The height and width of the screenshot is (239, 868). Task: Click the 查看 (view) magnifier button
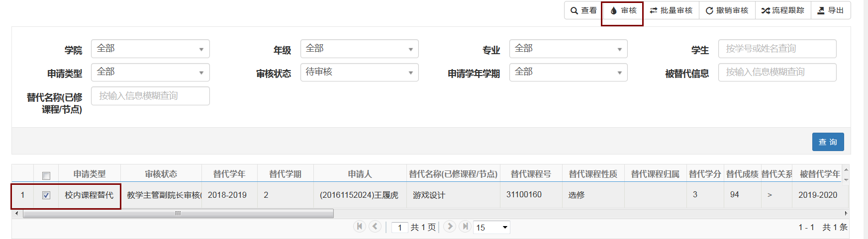[x=583, y=10]
